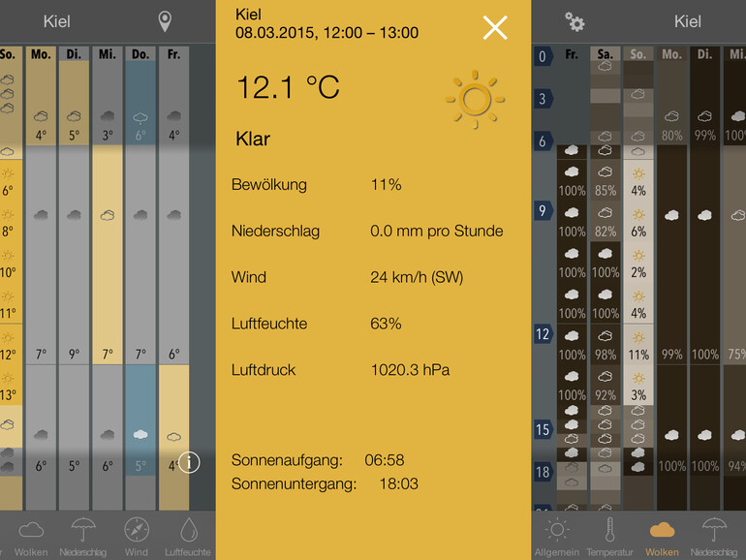Viewport: 746px width, 560px height.
Task: Select So. day header in right panel
Action: pos(638,53)
